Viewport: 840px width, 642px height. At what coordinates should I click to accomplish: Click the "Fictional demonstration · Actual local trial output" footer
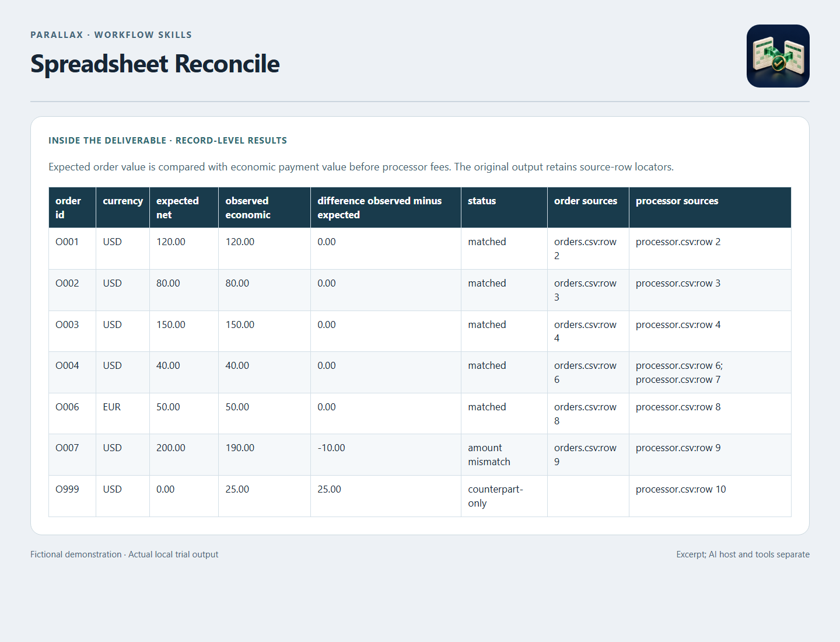[124, 554]
